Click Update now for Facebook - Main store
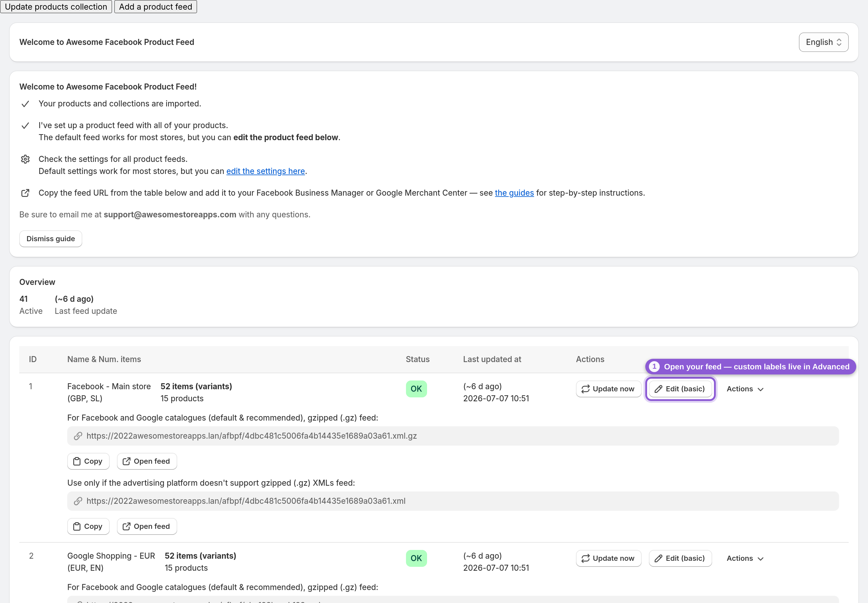 click(608, 389)
